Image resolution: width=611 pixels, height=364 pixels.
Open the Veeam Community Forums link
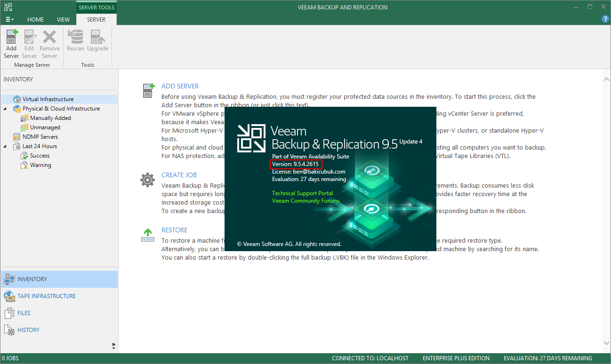point(305,201)
